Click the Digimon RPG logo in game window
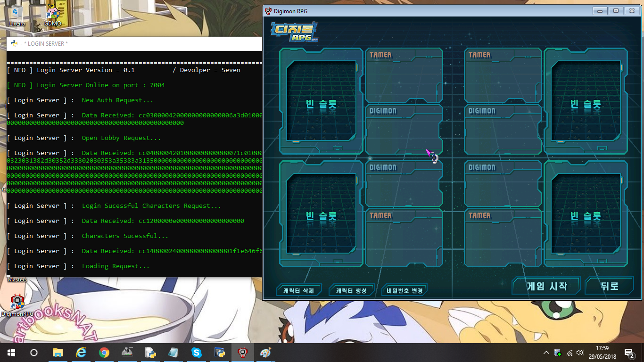This screenshot has width=644, height=362. tap(295, 32)
